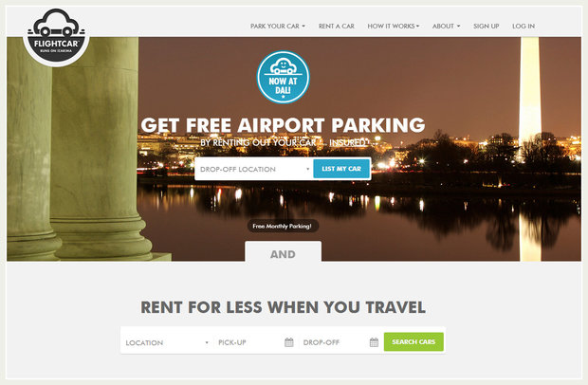Screen dimensions: 588x385
Task: Expand the How It Works menu
Action: [393, 27]
